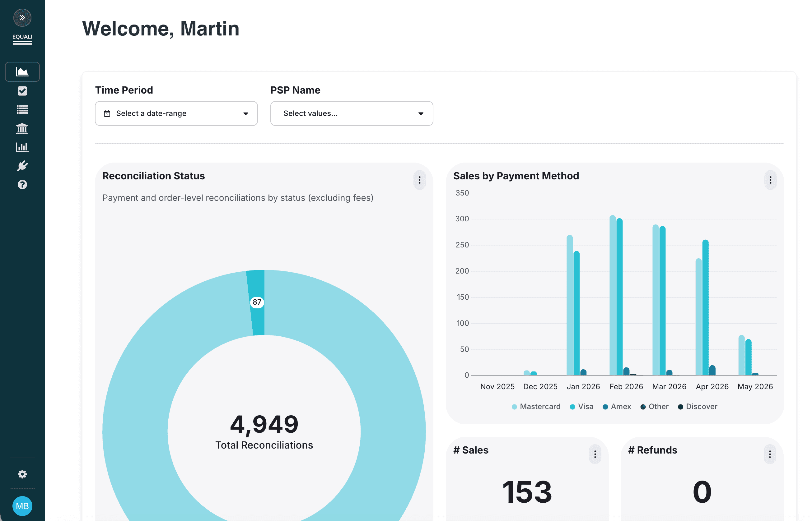Open the plug integrations sidebar icon
Screen dimensions: 812x521
tap(22, 166)
